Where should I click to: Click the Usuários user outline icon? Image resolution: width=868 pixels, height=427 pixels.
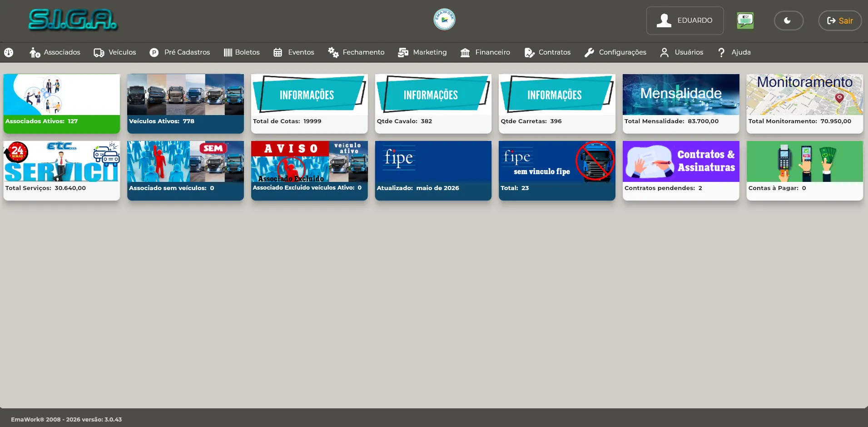coord(665,53)
